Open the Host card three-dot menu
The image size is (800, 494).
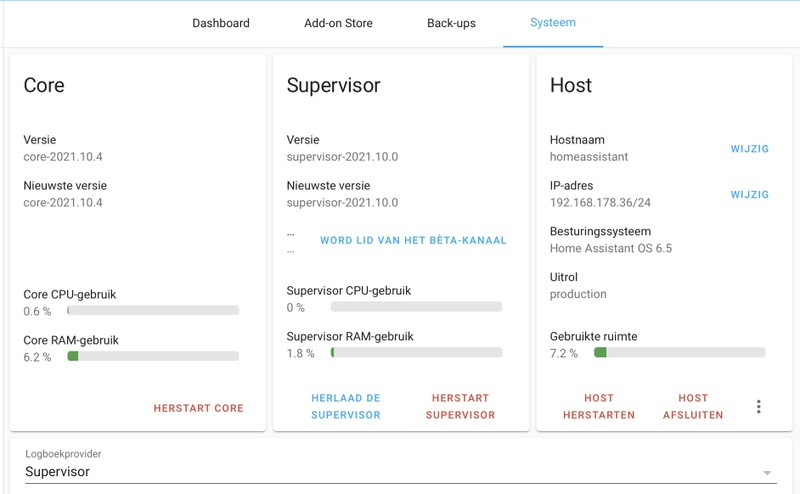click(x=759, y=406)
